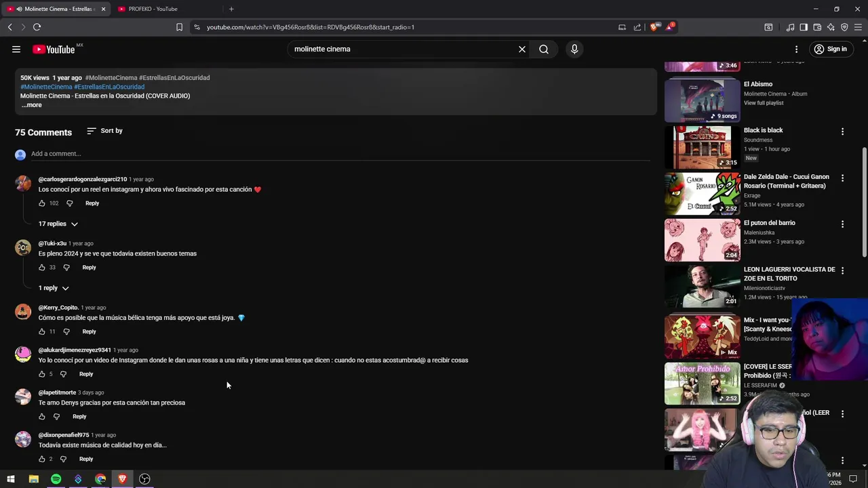Open blue hashtag #MolinetteCinema link
Screen dimensions: 868x488
[46, 87]
